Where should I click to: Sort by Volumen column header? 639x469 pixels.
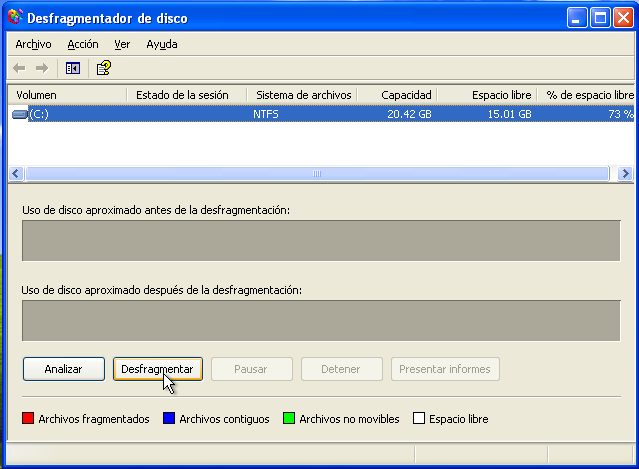67,95
